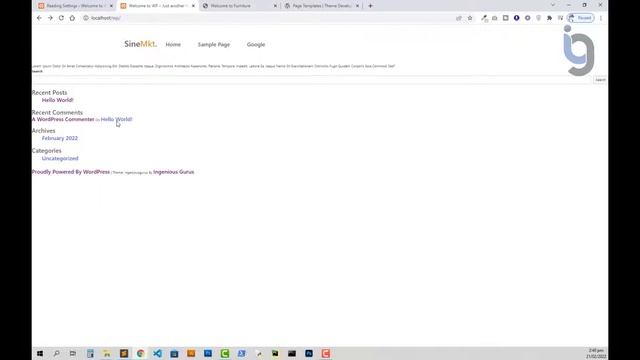Open Hello World! link under Recent Comments
640x360 pixels.
tap(116, 119)
